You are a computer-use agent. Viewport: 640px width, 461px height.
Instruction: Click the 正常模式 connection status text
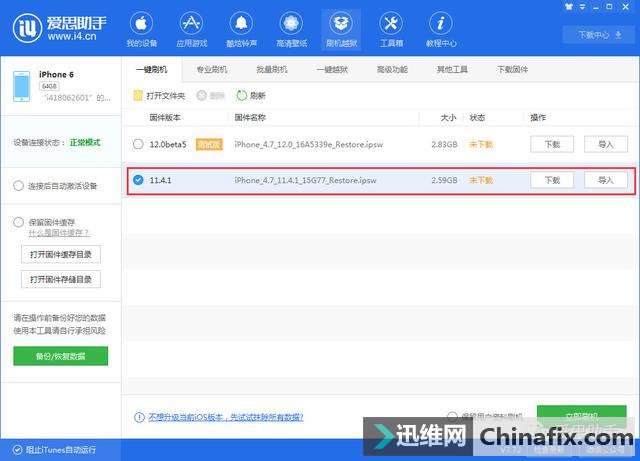tap(85, 143)
